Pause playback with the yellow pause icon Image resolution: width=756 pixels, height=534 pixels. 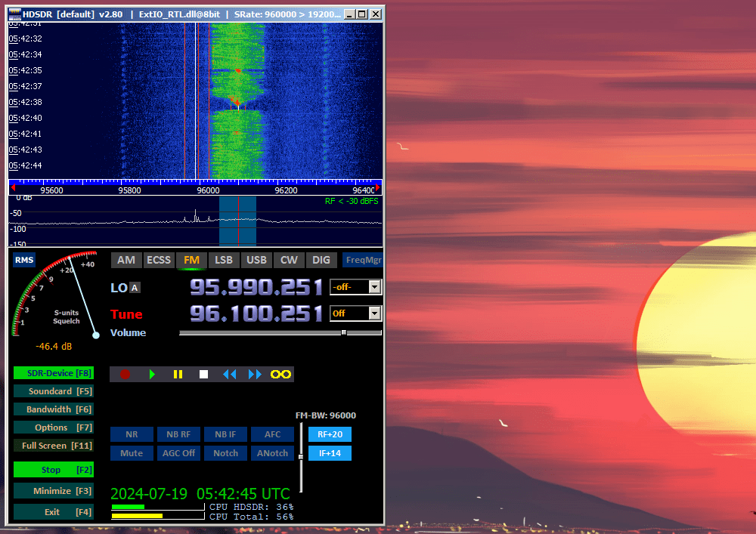coord(178,374)
